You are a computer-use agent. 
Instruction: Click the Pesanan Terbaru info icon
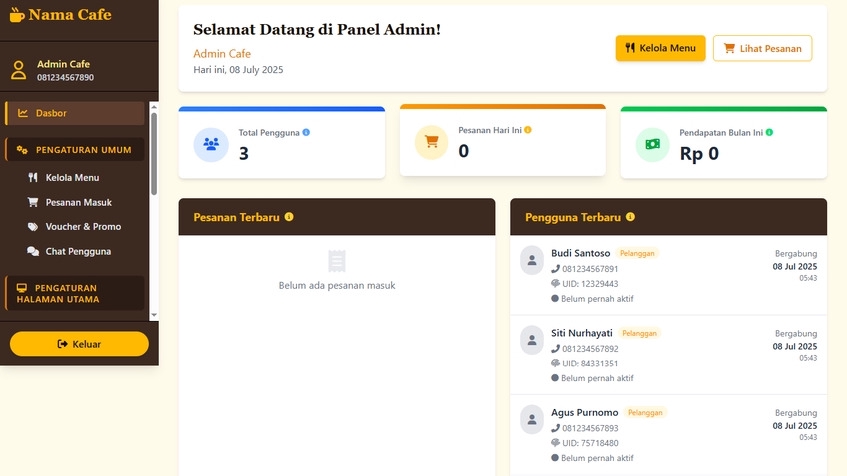[289, 217]
